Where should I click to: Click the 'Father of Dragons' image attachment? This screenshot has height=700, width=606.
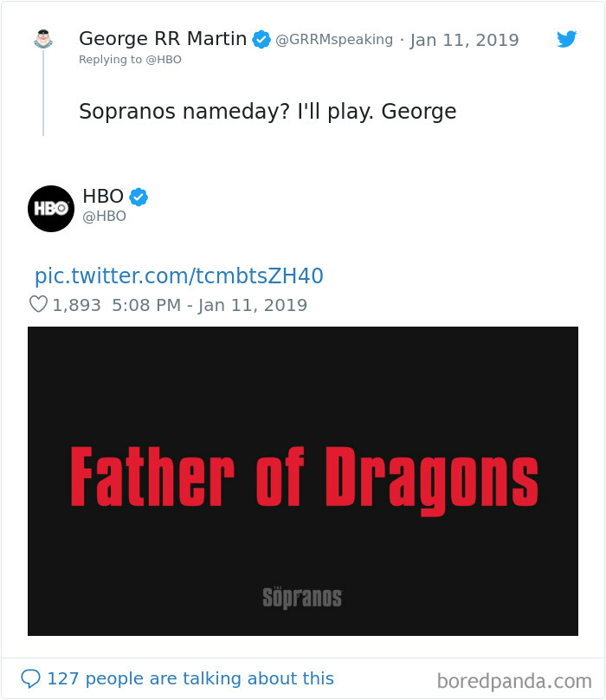(x=303, y=480)
